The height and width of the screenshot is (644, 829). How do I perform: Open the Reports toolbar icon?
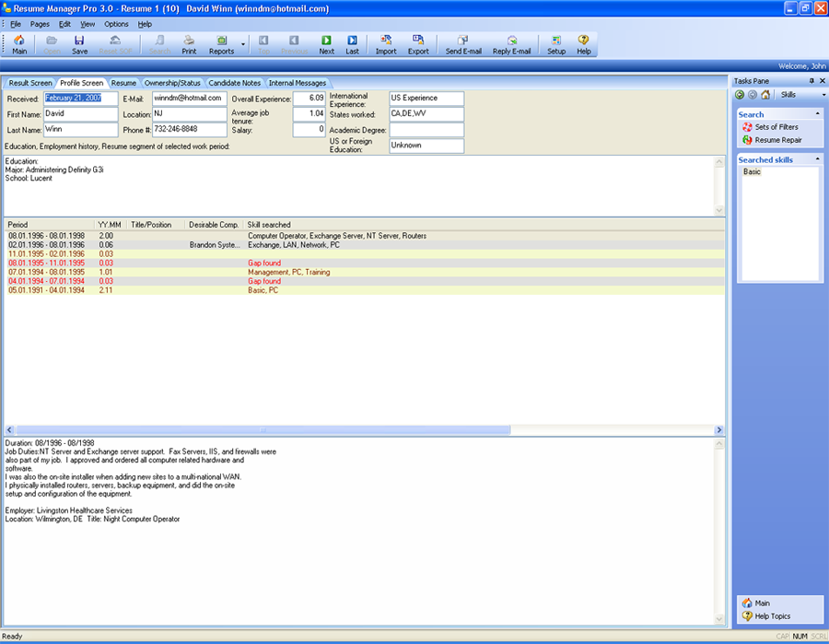[221, 44]
